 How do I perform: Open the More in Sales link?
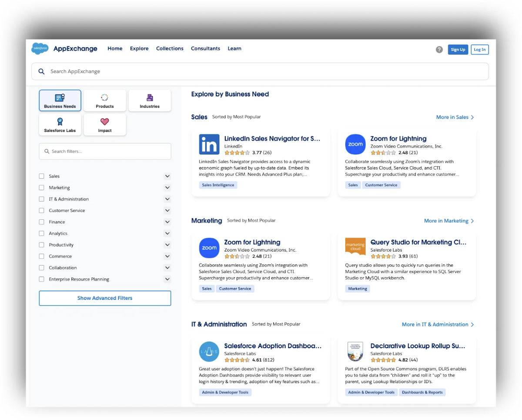coord(455,117)
